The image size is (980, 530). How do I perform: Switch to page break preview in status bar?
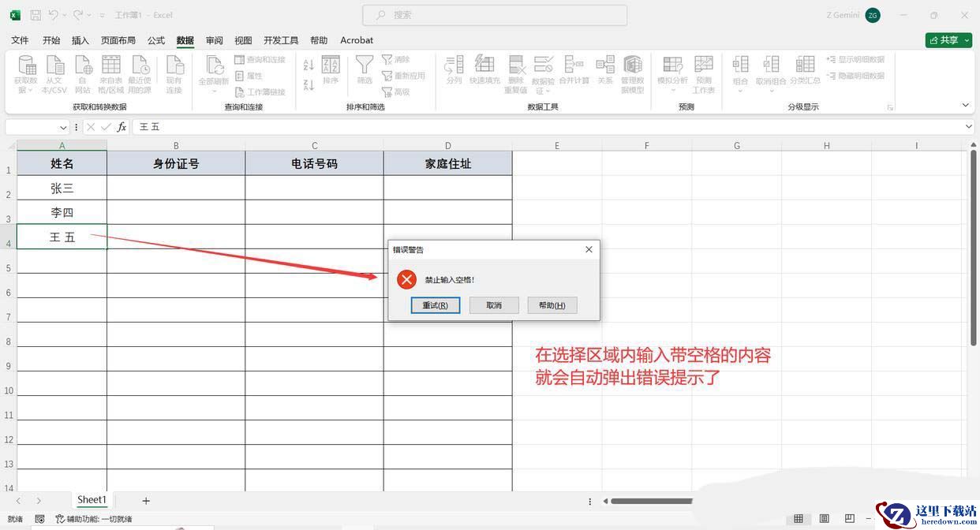pos(850,519)
